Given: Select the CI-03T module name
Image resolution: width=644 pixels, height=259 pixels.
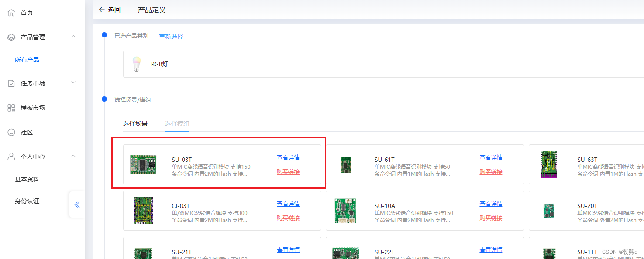Looking at the screenshot, I should click(x=181, y=206).
